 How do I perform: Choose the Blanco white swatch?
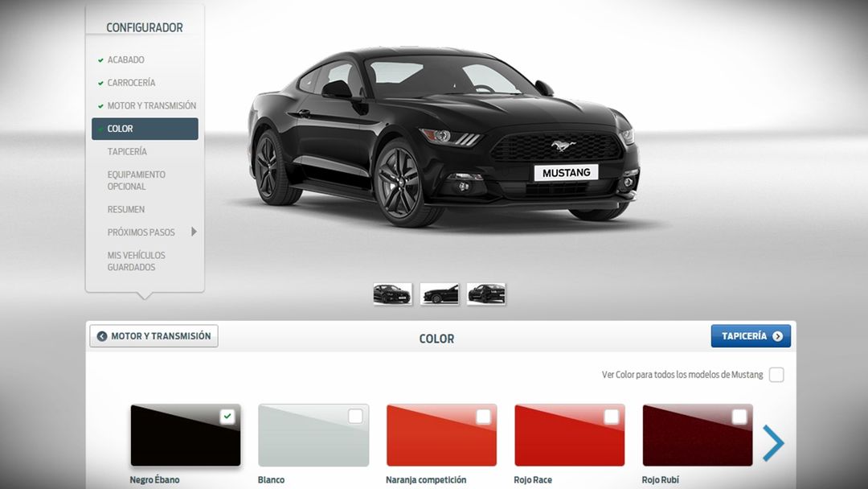[x=313, y=435]
